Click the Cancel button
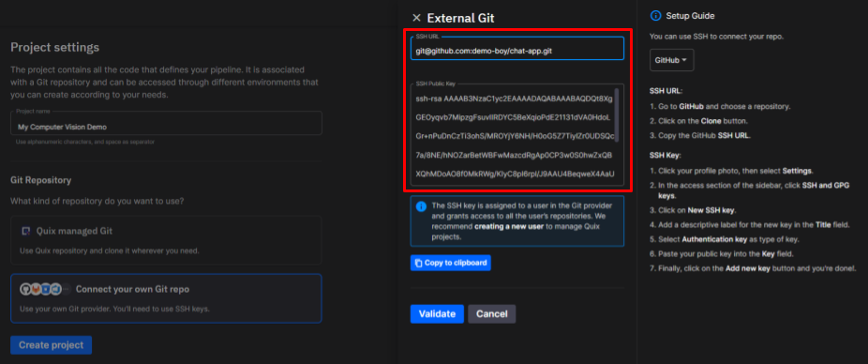 point(491,313)
